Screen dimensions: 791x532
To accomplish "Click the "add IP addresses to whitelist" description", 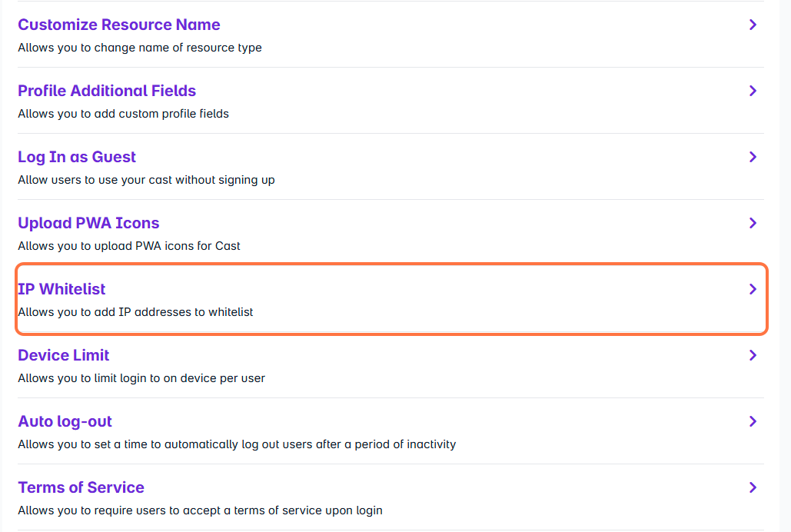I will pos(135,312).
